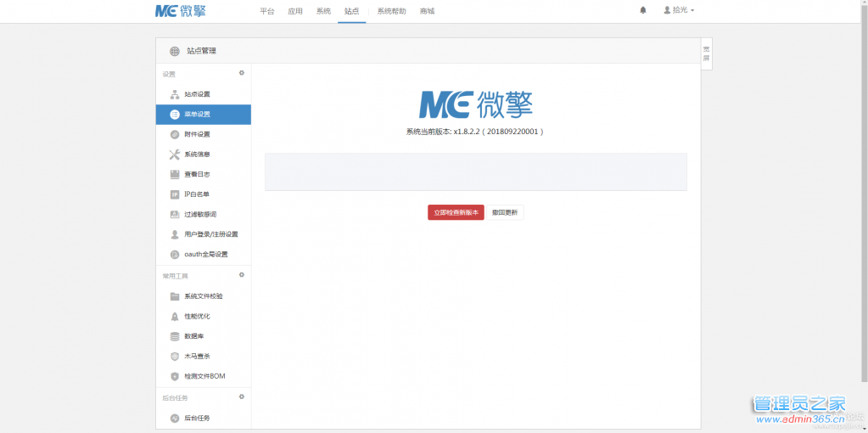This screenshot has height=433, width=868.
Task: Collapse the 设置 section with its gear
Action: pyautogui.click(x=241, y=73)
